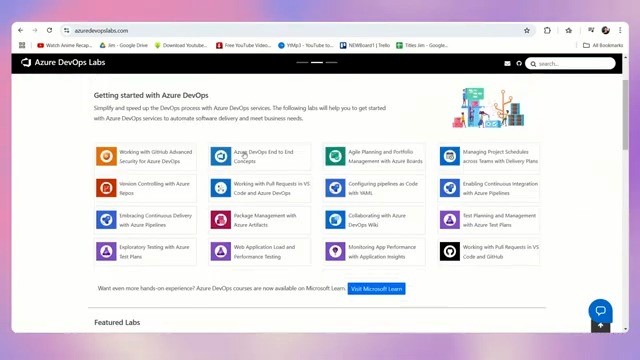
Task: Open Watch Anime Recap bookmark
Action: [x=64, y=45]
